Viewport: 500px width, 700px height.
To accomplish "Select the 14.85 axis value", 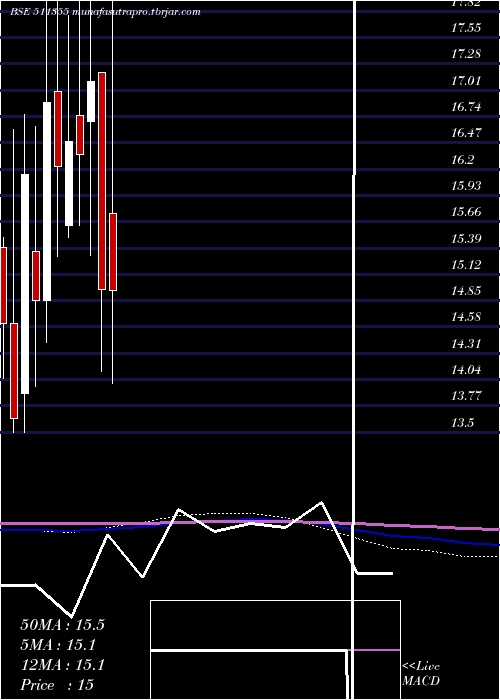I will click(x=466, y=291).
